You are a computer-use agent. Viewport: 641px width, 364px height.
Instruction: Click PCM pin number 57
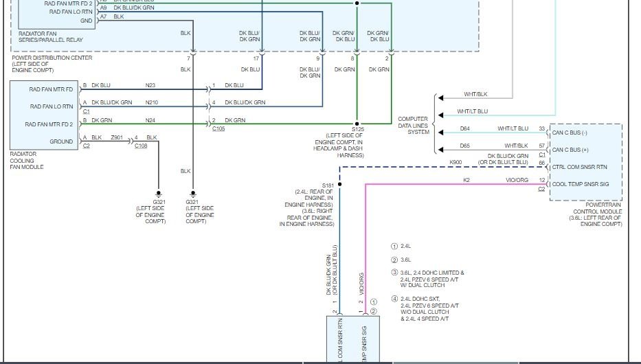[541, 146]
